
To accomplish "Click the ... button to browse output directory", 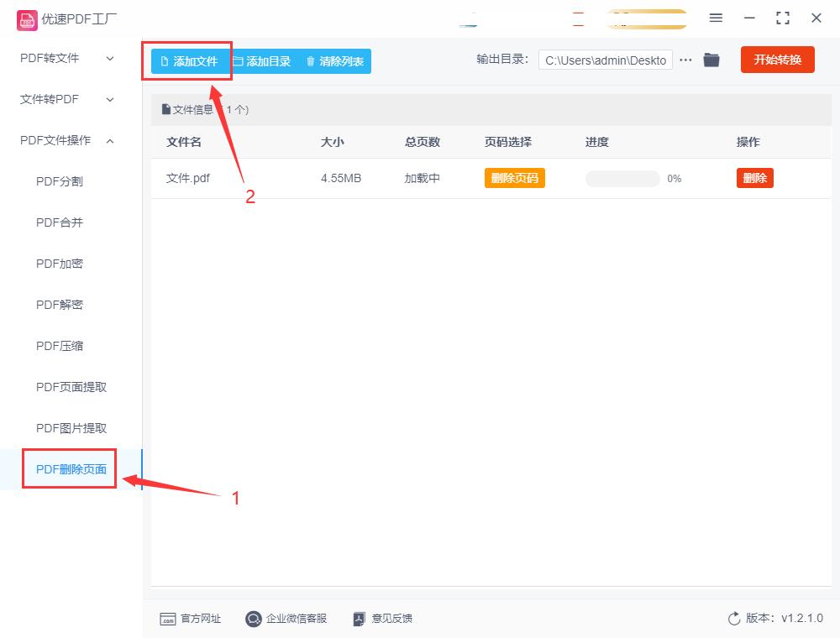I will click(685, 60).
